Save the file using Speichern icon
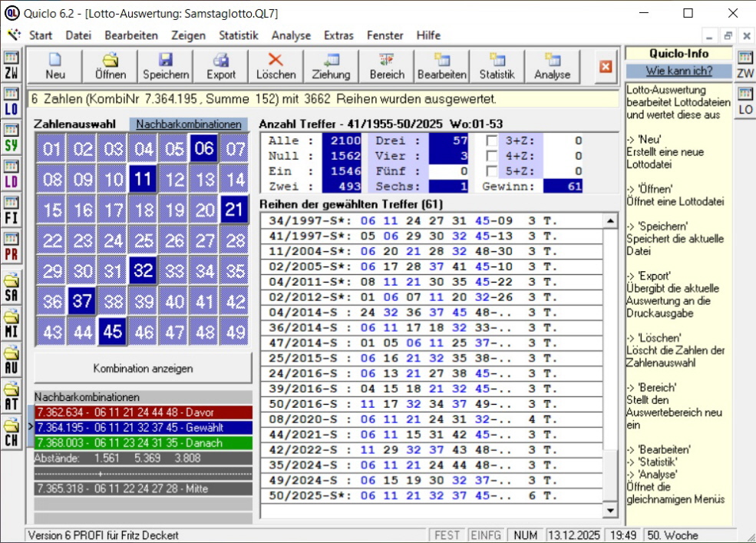Image resolution: width=756 pixels, height=543 pixels. point(166,66)
